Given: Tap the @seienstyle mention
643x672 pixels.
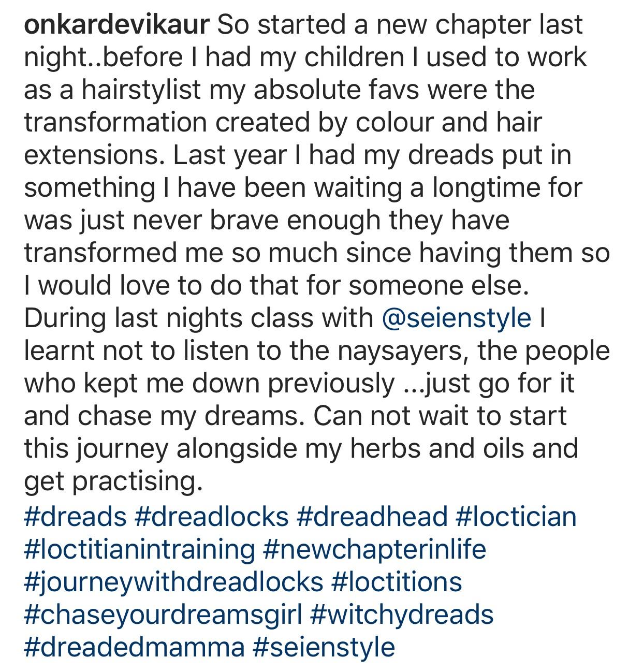Looking at the screenshot, I should pyautogui.click(x=456, y=318).
